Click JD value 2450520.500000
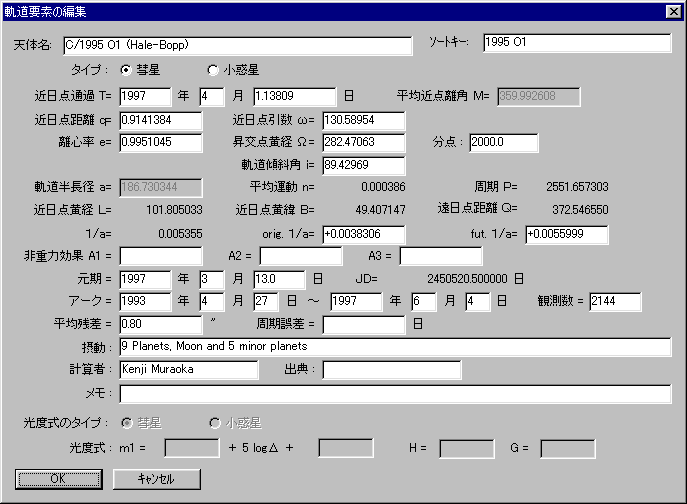The height and width of the screenshot is (504, 687). pyautogui.click(x=467, y=279)
